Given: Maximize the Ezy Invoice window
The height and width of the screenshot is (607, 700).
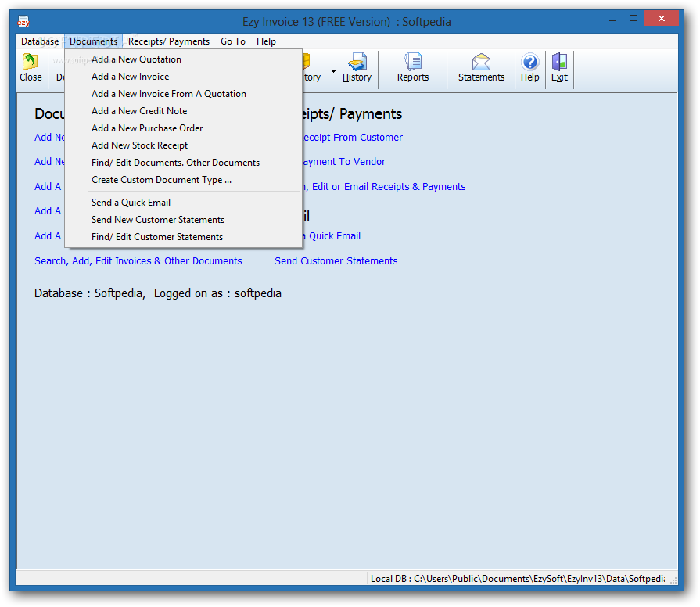Looking at the screenshot, I should coord(634,19).
